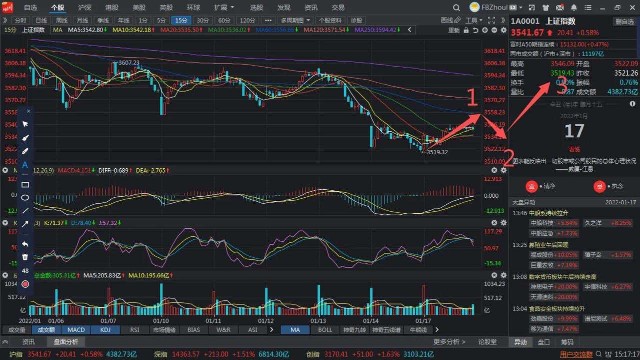Expand the MACD panel options arrow

click(5, 170)
